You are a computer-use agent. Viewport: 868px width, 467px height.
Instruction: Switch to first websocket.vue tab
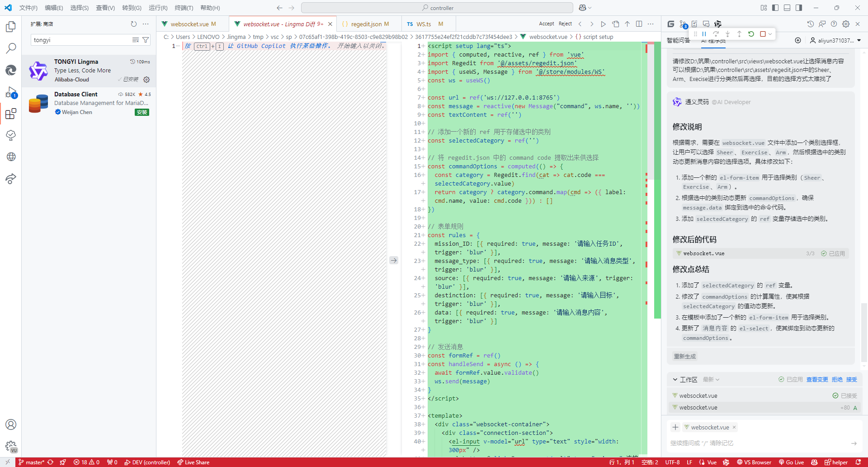click(193, 24)
